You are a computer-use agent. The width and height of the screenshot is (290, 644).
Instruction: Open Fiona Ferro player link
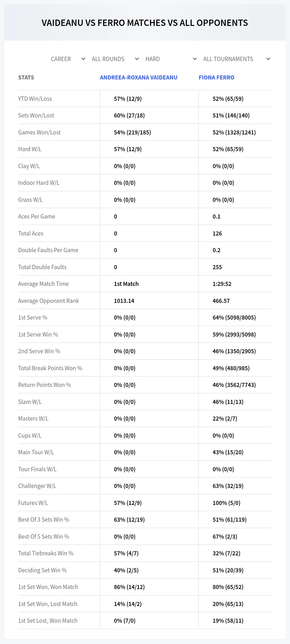217,77
